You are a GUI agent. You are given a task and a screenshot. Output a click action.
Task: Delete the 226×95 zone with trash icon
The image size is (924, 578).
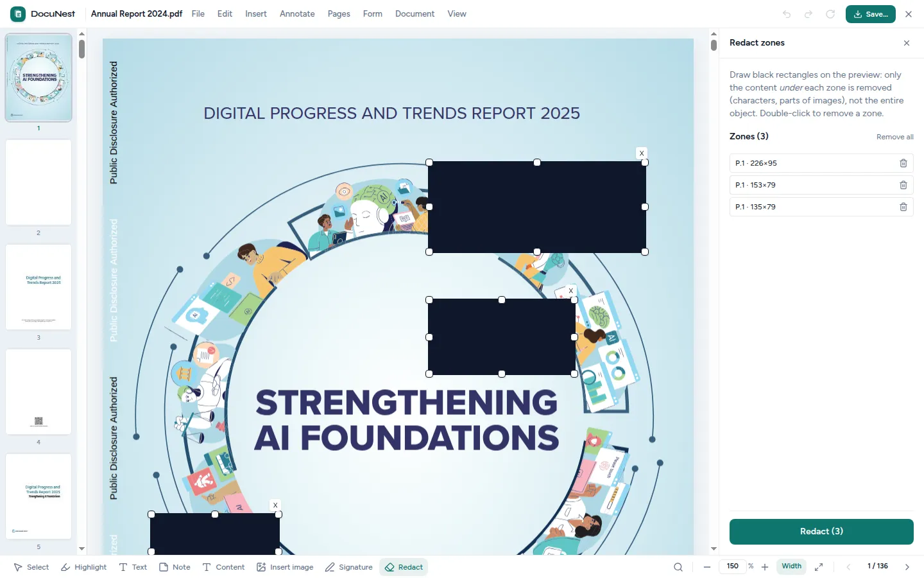[903, 163]
